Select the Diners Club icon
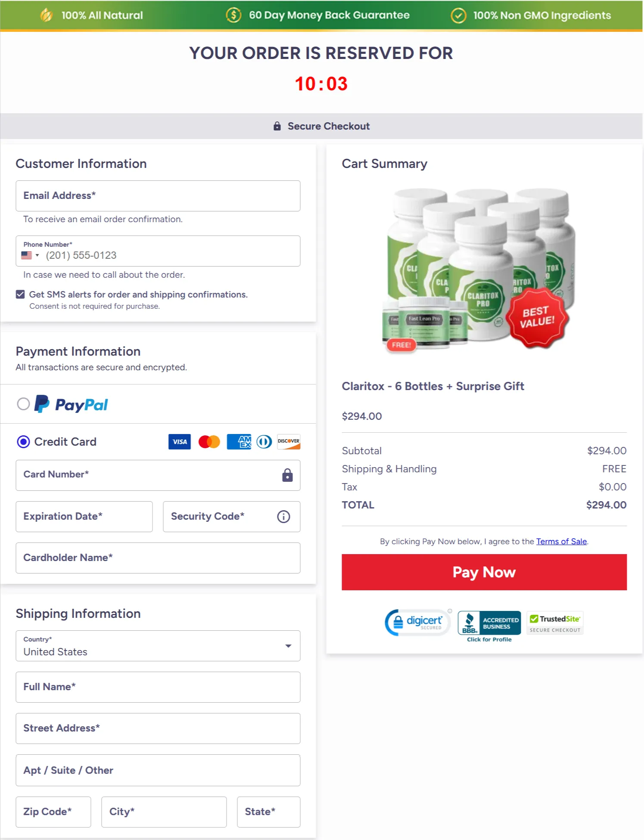This screenshot has width=644, height=840. click(263, 441)
